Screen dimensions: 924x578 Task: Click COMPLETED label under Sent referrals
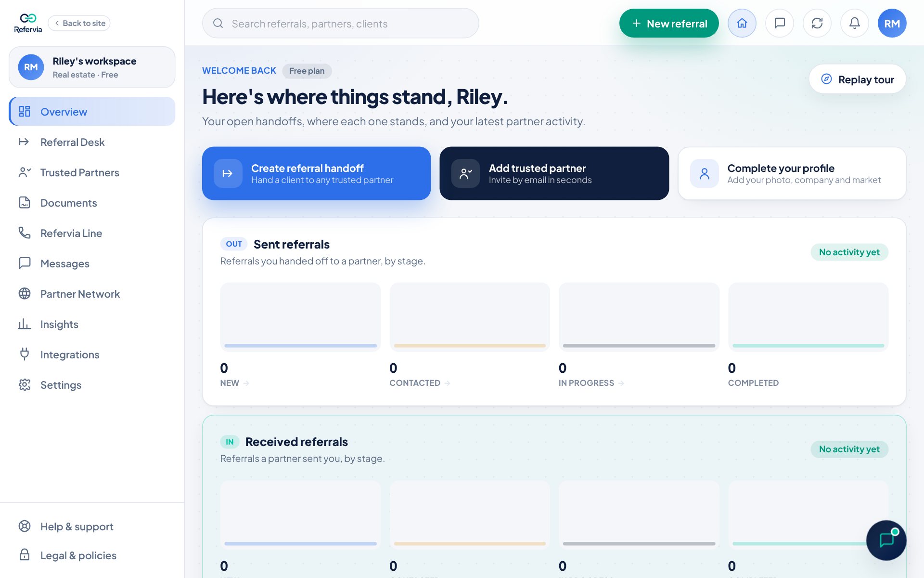click(x=753, y=383)
